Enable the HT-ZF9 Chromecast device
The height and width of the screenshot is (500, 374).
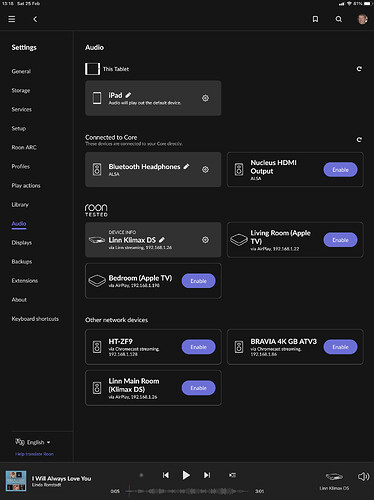[x=198, y=347]
